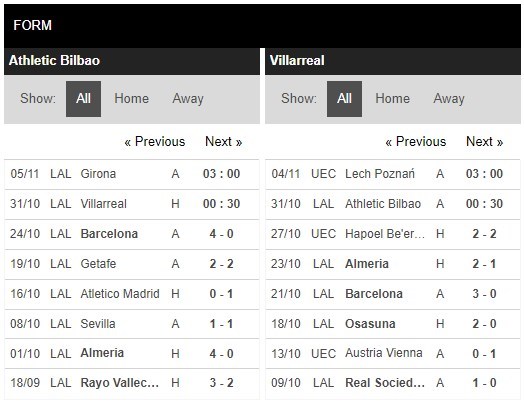
Task: Open the Austria Vienna 0 - 1 match
Action: pos(393,354)
